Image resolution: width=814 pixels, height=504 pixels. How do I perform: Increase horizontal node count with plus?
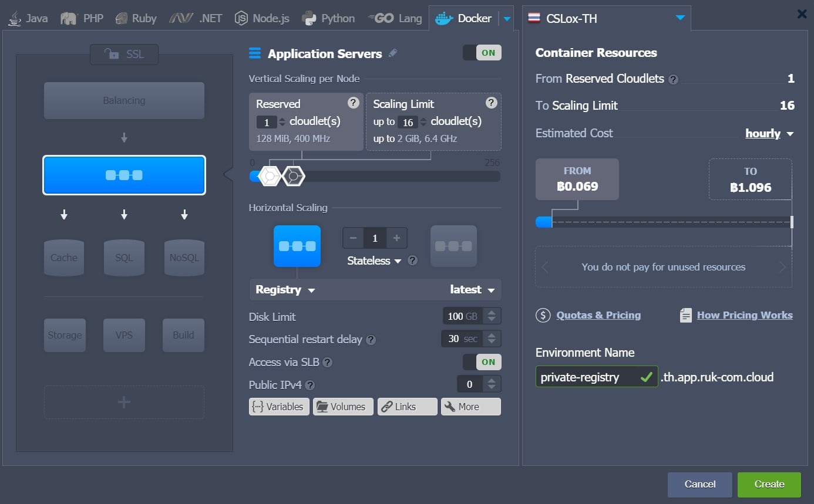click(x=396, y=238)
